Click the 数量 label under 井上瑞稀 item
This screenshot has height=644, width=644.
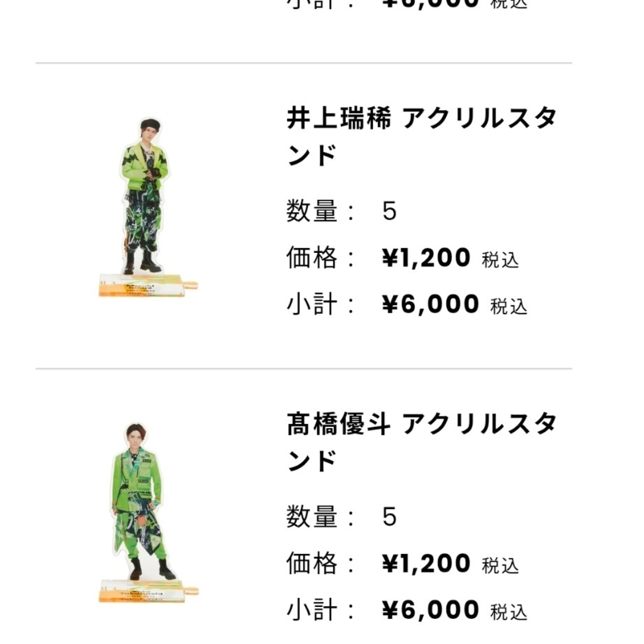312,211
